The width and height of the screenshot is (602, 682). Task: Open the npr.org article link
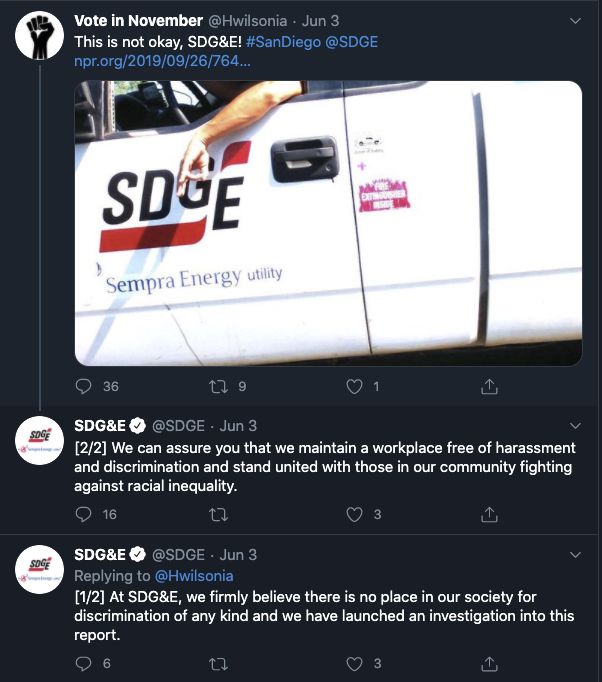162,61
